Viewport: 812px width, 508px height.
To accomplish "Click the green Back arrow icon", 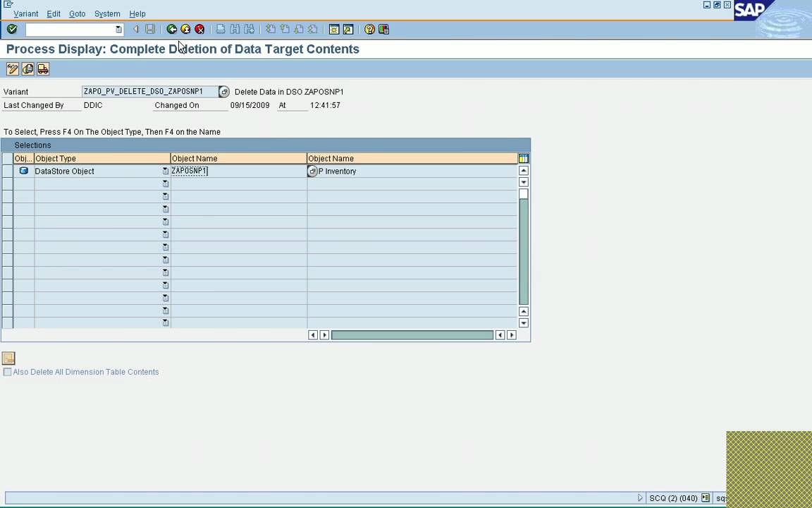I will coord(172,30).
